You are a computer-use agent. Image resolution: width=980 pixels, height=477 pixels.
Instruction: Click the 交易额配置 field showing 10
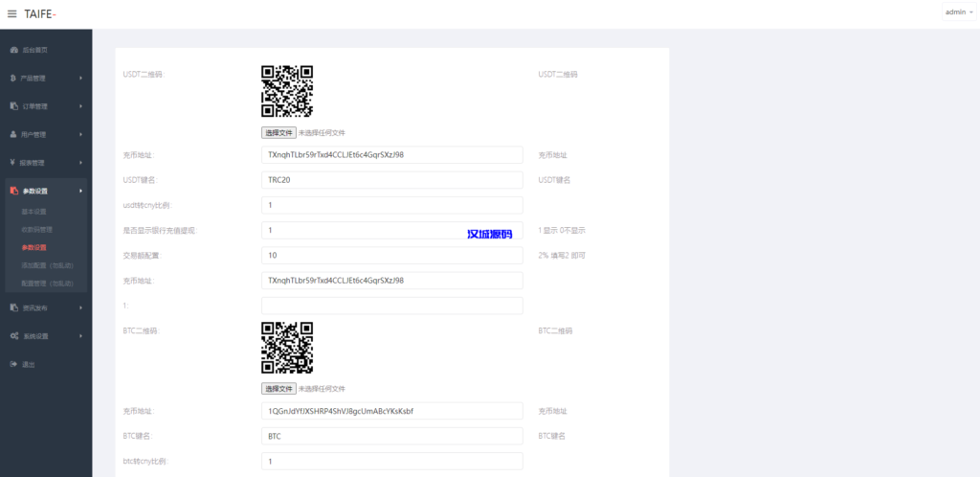tap(391, 256)
